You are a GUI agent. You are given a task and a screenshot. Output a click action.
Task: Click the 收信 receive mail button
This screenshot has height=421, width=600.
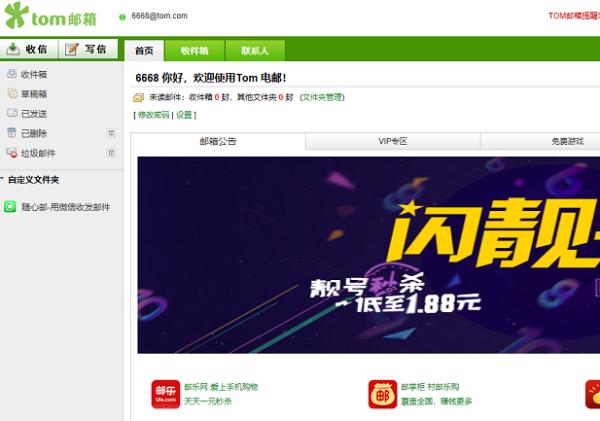tap(28, 49)
